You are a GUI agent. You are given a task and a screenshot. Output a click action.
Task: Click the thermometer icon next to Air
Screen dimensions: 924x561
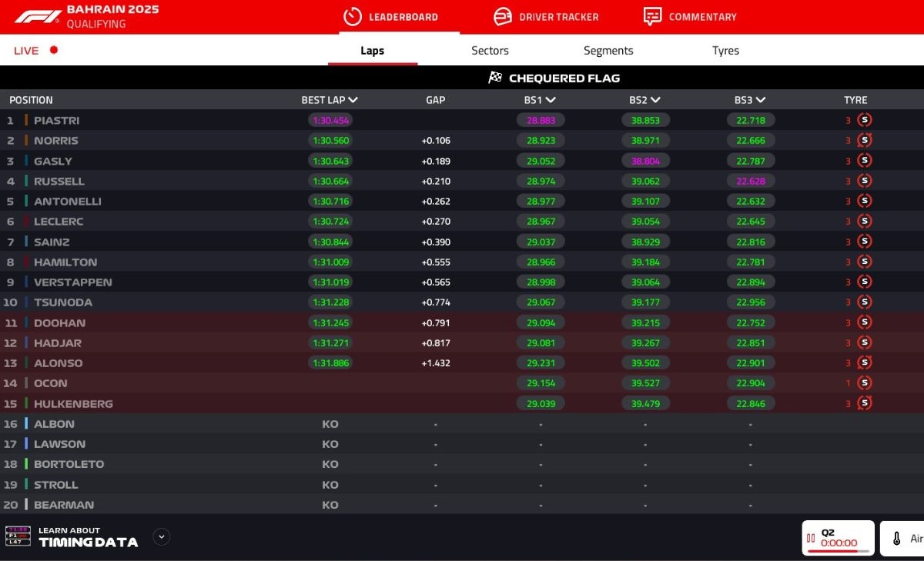point(898,538)
